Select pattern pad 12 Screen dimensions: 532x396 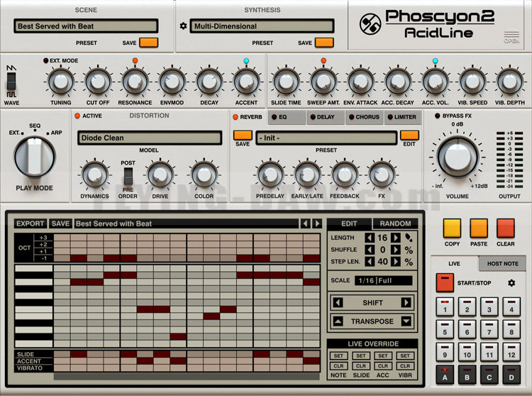[511, 352]
